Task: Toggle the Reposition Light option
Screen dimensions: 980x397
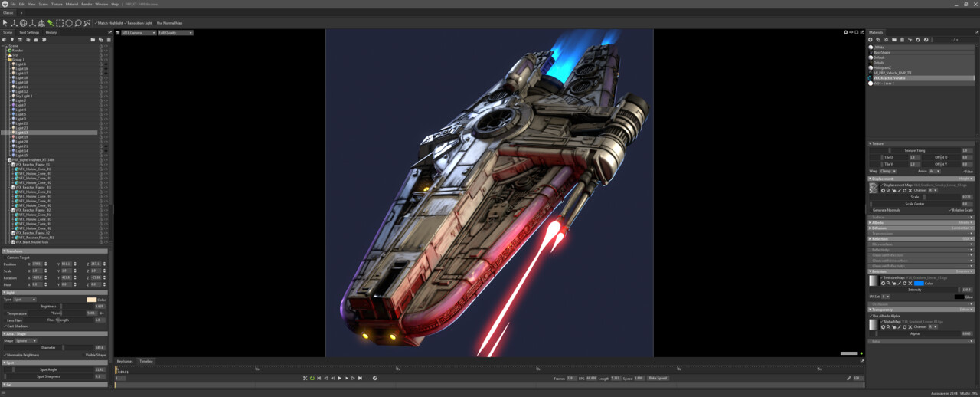Action: click(139, 23)
